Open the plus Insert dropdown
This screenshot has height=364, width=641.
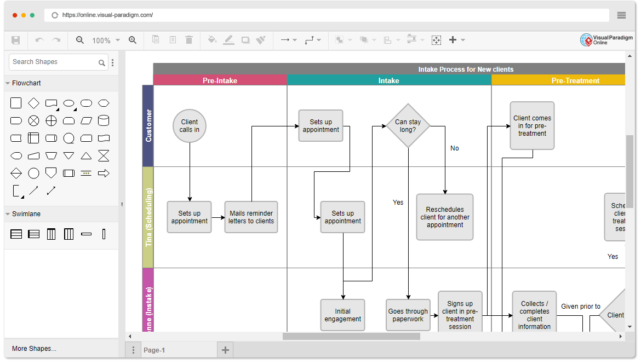pyautogui.click(x=457, y=40)
